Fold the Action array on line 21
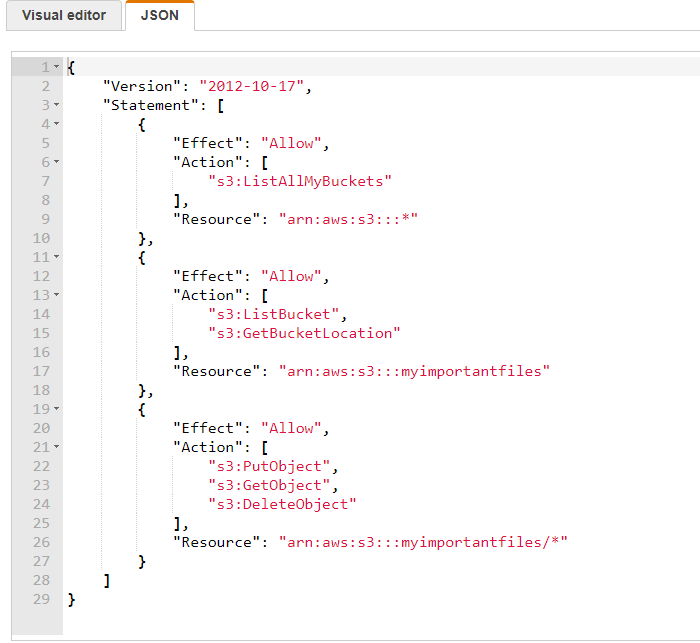The width and height of the screenshot is (700, 643). [x=57, y=447]
